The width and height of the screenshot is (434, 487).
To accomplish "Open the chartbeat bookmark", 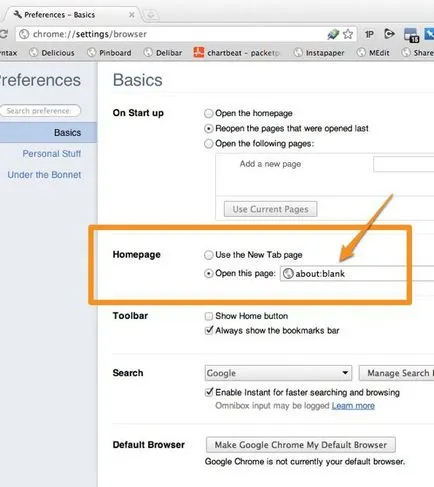I will click(x=236, y=53).
